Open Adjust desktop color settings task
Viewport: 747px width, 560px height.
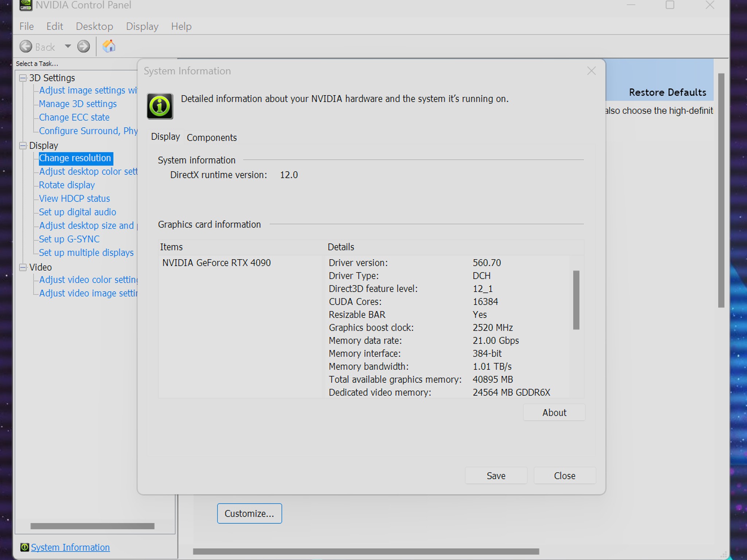coord(88,171)
